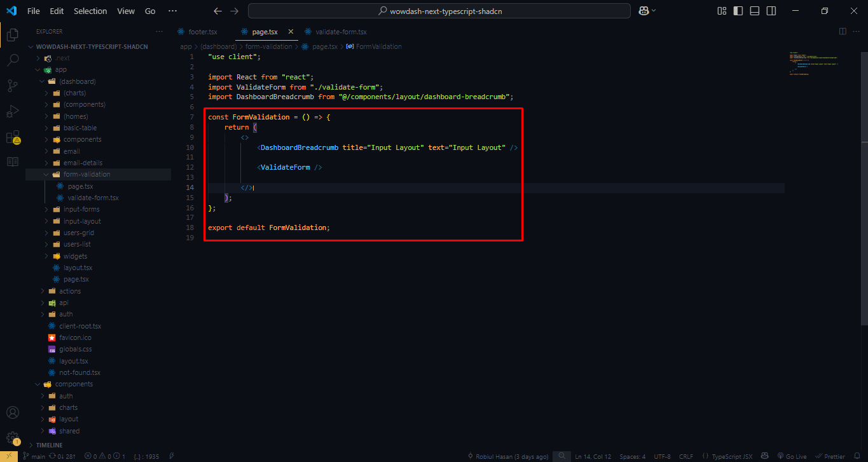
Task: Open the Search view icon
Action: 12,60
